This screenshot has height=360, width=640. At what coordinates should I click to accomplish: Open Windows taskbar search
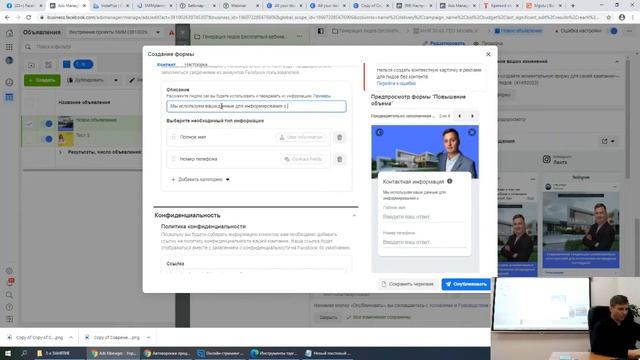pos(24,353)
